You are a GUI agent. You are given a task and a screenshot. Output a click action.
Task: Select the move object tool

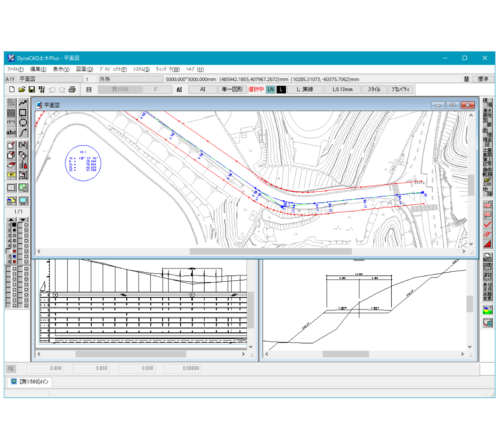click(x=11, y=145)
